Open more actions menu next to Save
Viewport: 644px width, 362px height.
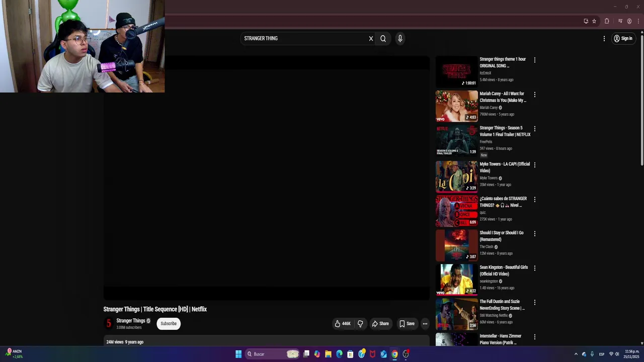click(425, 324)
